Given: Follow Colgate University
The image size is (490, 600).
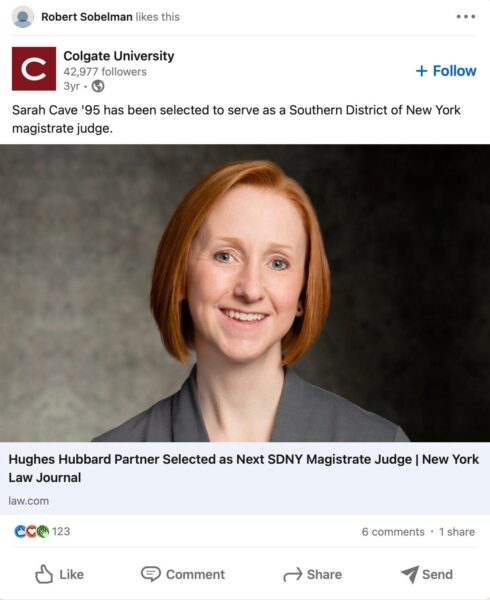Looking at the screenshot, I should click(x=446, y=71).
